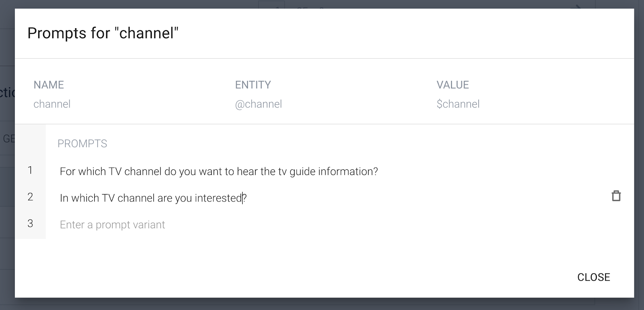Viewport: 644px width, 310px height.
Task: Click the "Enter a prompt variant" placeholder
Action: coord(112,224)
